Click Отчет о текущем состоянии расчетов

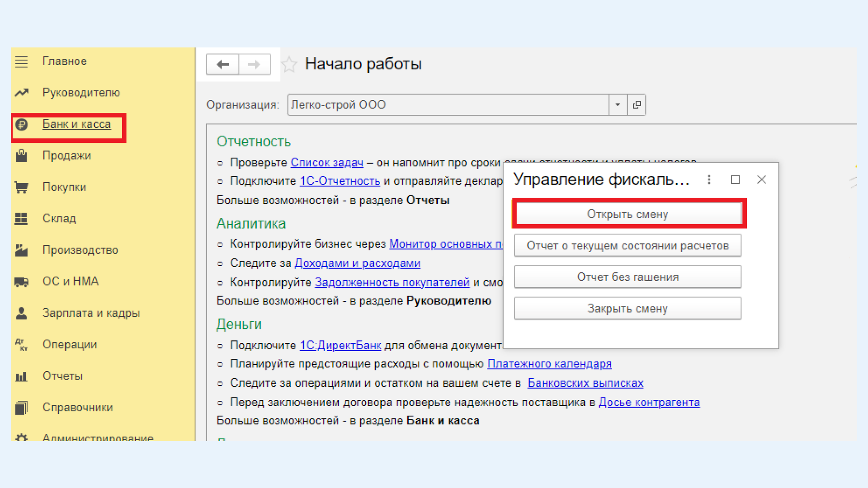[627, 245]
